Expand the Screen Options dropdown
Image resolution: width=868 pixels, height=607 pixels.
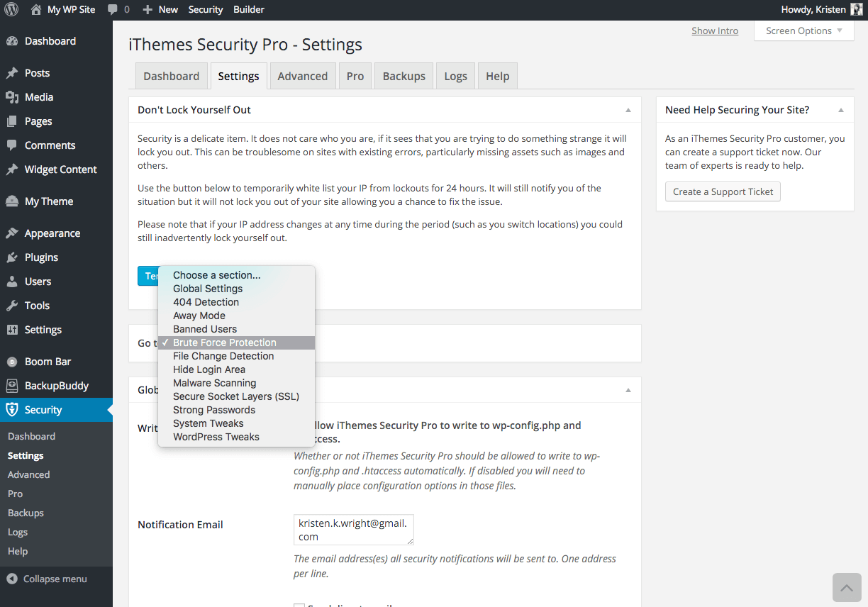804,31
